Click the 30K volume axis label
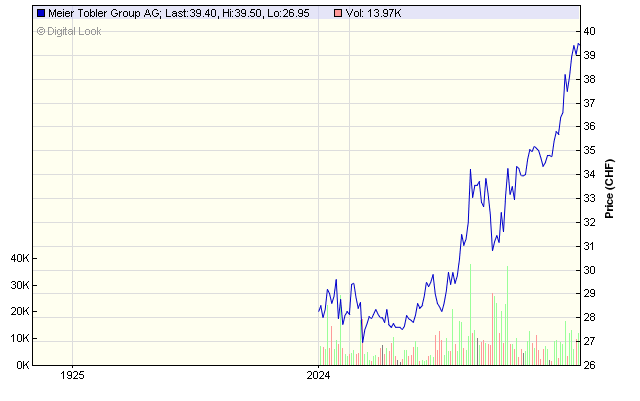640x401 pixels. tap(20, 285)
